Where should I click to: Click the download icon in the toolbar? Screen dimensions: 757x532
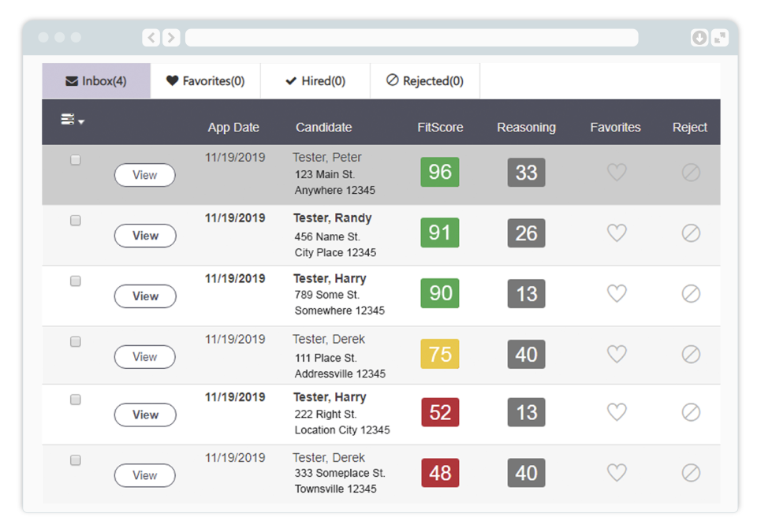click(x=699, y=37)
